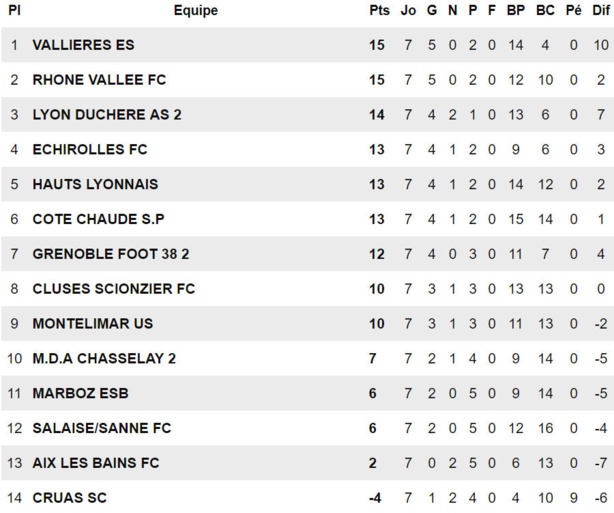Open CRUAS SC team entry
614x513 pixels.
pos(70,498)
